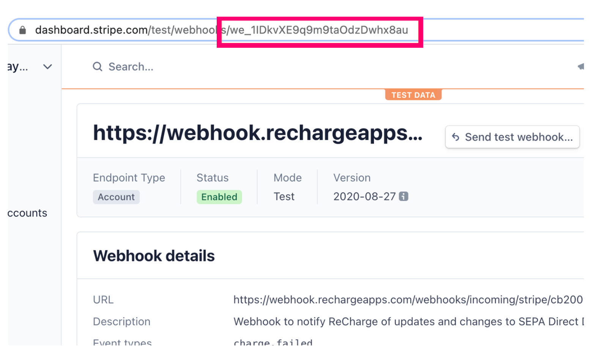Click the rechargeapps.com webhooks URL value
The height and width of the screenshot is (364, 602).
[x=408, y=300]
